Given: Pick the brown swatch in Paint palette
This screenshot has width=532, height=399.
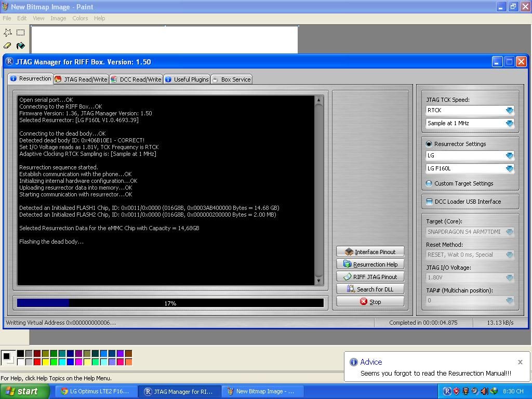Looking at the screenshot, I should pos(129,354).
